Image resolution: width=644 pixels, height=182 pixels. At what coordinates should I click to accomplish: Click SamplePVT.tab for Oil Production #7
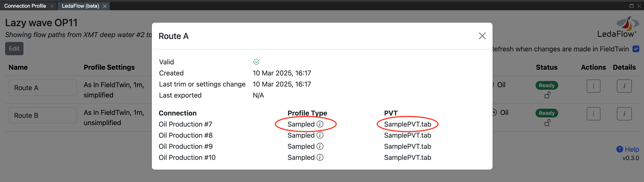(x=407, y=124)
